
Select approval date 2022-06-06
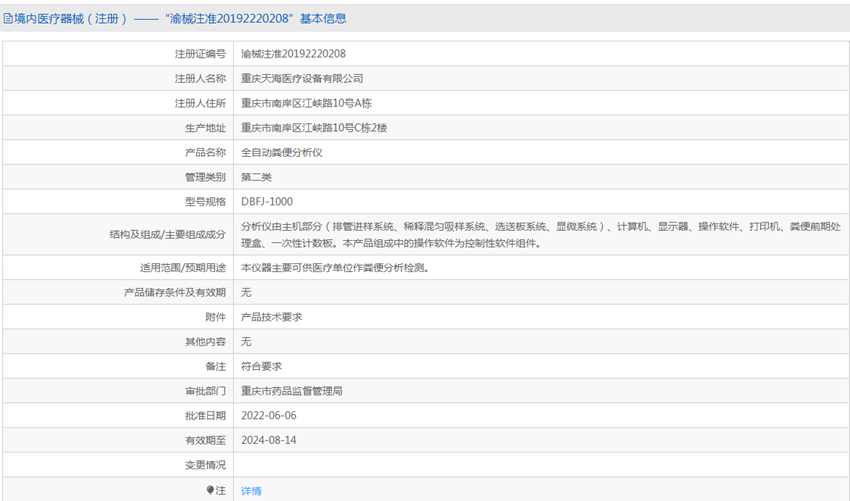point(269,416)
